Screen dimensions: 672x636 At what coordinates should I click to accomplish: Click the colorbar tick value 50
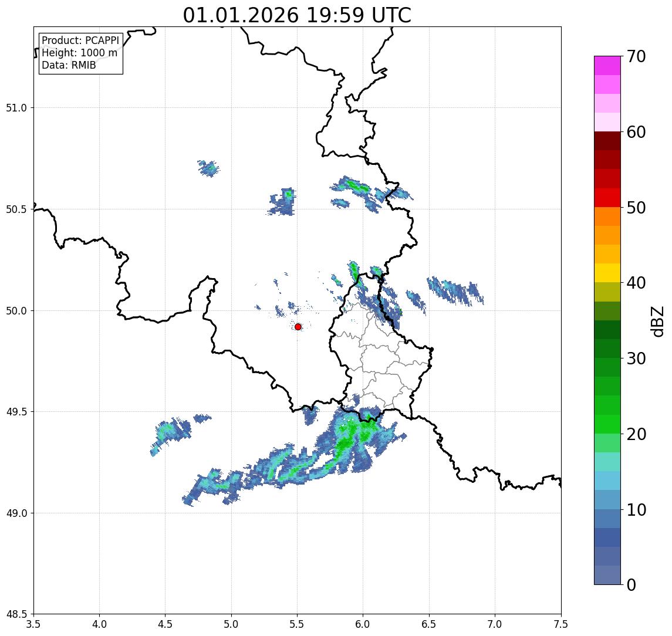636,208
